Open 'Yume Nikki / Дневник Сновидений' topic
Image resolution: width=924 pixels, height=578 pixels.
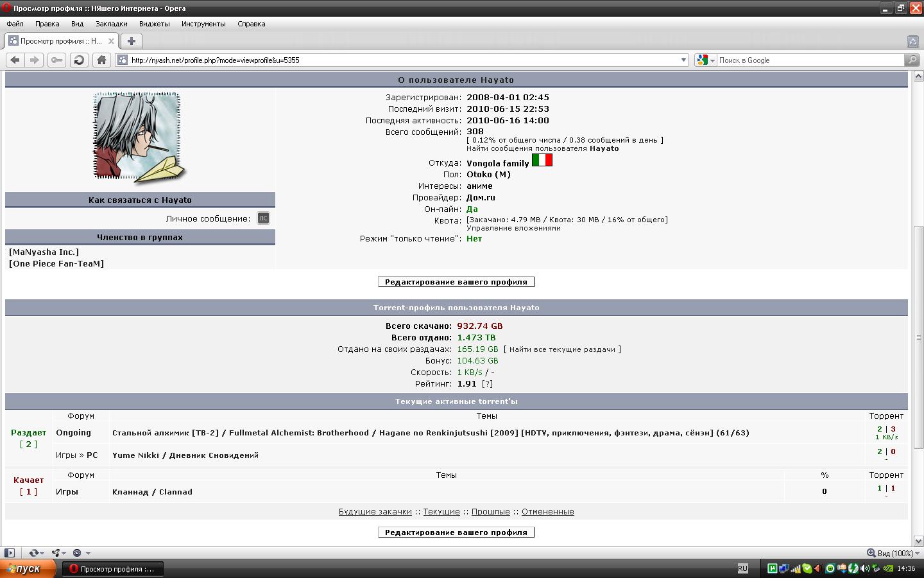click(185, 455)
